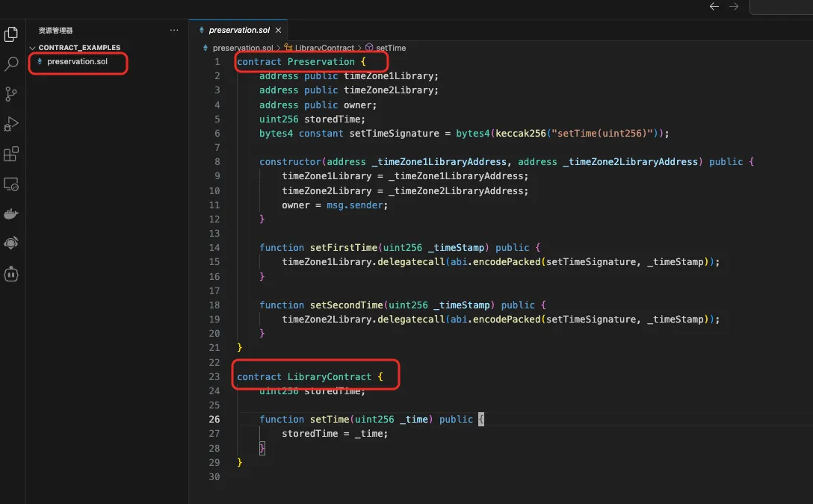Click 'setFirstTime' function name
This screenshot has width=813, height=504.
coord(343,248)
